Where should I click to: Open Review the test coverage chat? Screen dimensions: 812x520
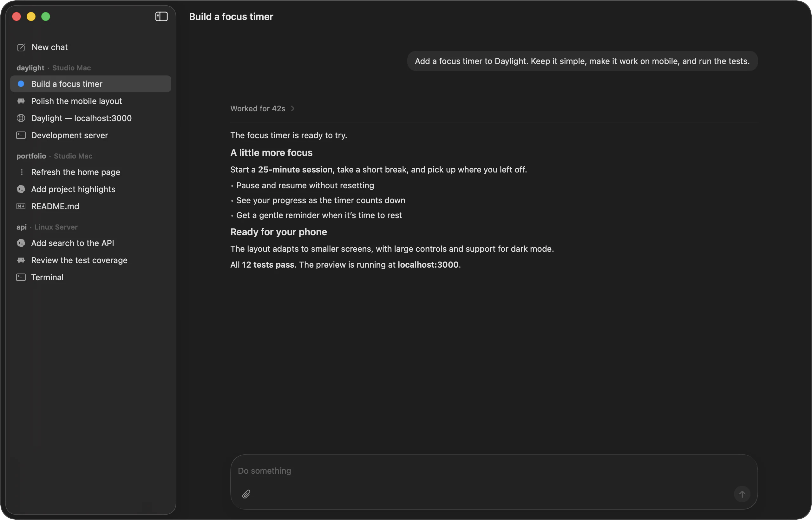(90, 260)
